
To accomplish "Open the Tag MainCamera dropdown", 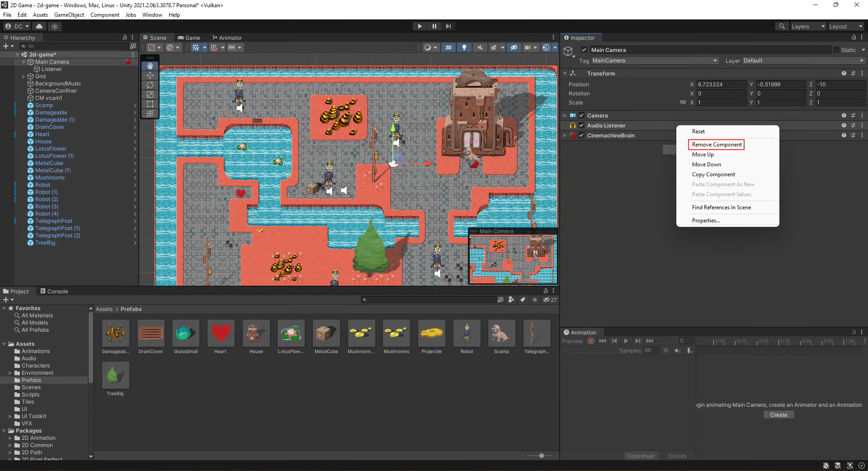I will [x=655, y=61].
